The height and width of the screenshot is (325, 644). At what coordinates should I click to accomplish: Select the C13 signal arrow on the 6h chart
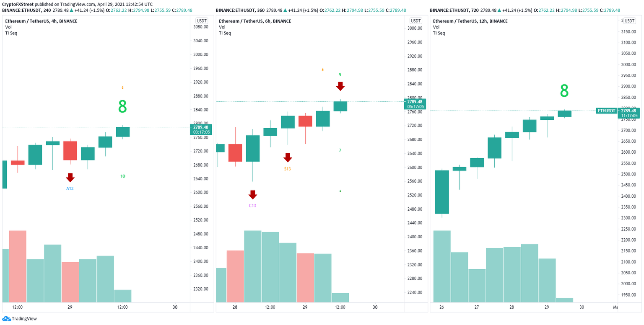coord(253,194)
